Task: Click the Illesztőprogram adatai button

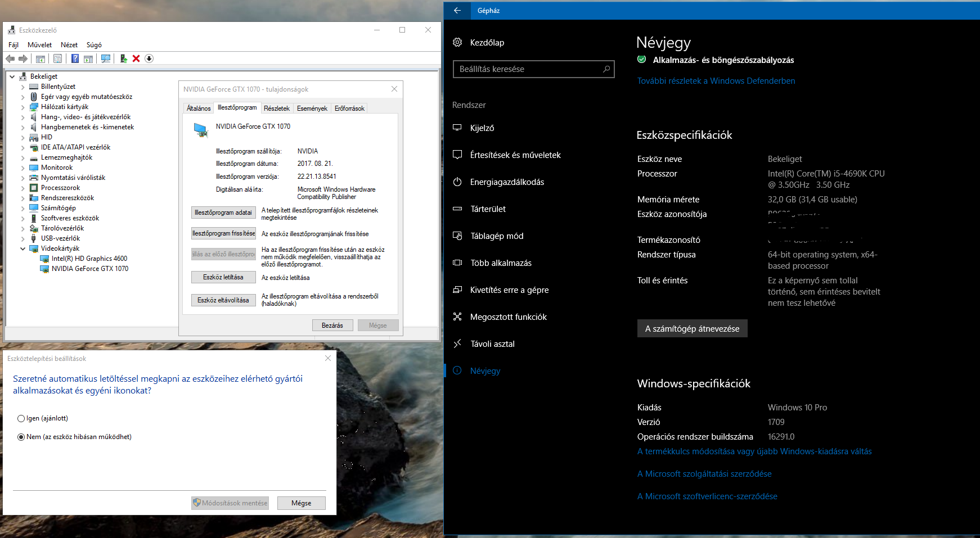Action: pyautogui.click(x=223, y=213)
